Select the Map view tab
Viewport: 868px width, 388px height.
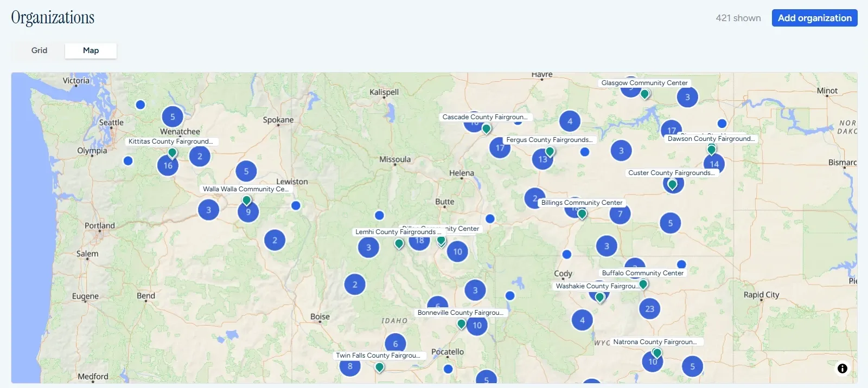pyautogui.click(x=91, y=50)
